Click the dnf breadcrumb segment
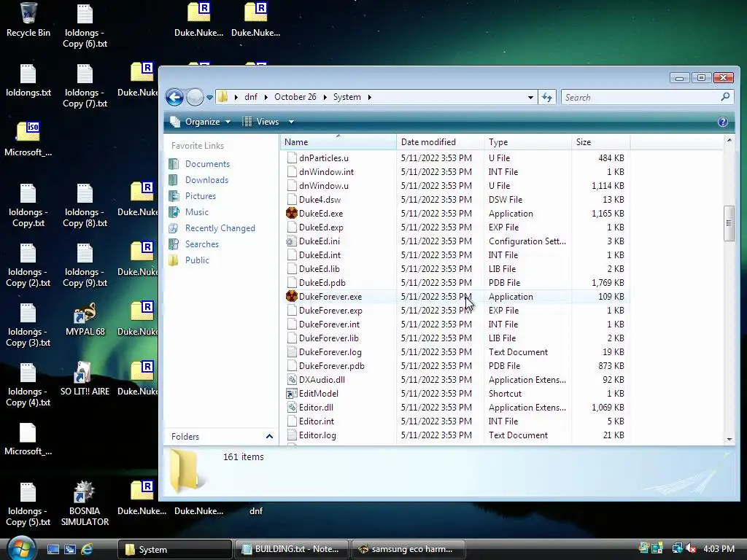This screenshot has height=560, width=747. point(251,97)
